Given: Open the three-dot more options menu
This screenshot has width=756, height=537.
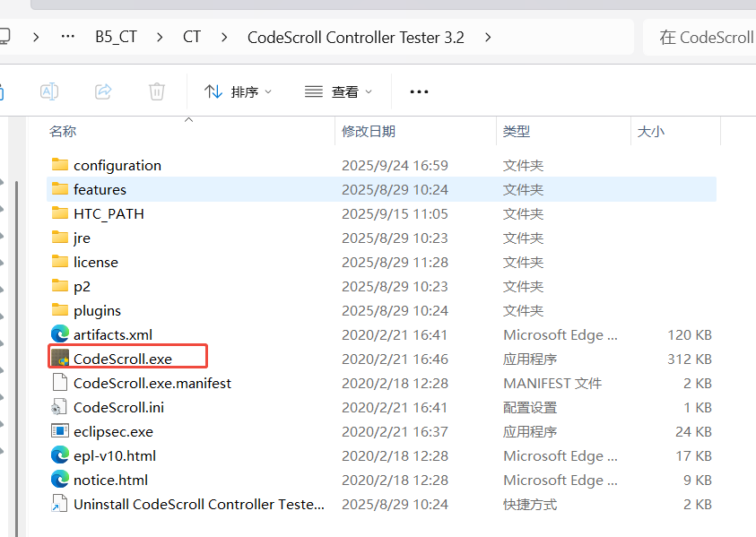Looking at the screenshot, I should [x=419, y=91].
